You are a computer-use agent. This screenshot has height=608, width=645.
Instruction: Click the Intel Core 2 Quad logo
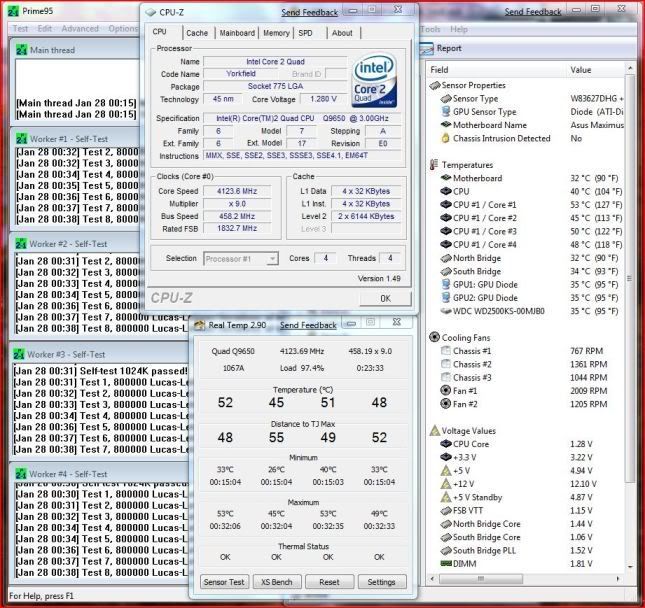click(375, 81)
